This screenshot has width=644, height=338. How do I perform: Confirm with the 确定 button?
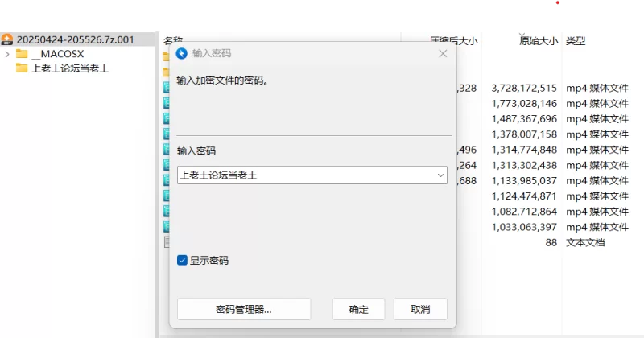(358, 309)
